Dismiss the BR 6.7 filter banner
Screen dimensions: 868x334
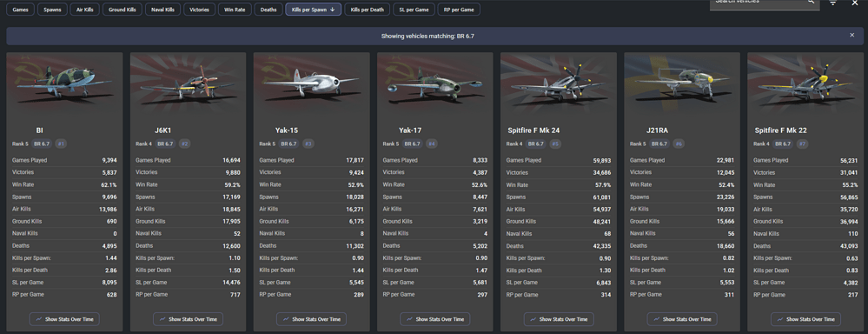click(x=852, y=36)
